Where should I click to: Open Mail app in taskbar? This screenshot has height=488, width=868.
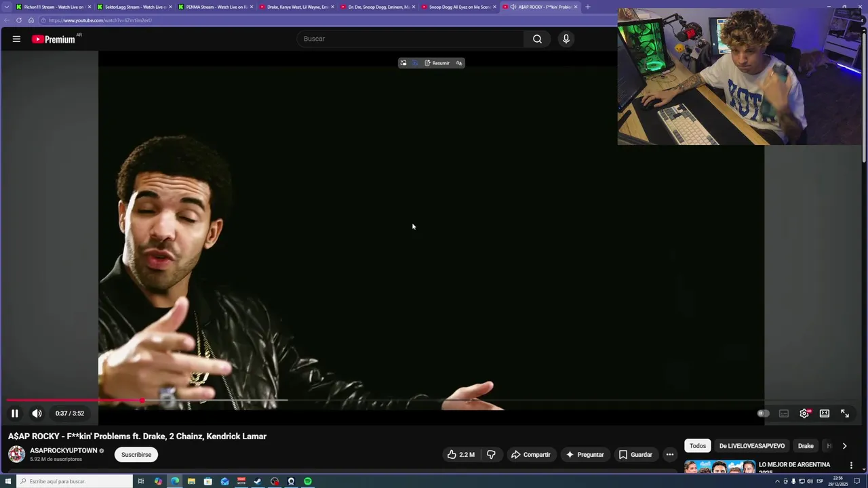click(224, 481)
